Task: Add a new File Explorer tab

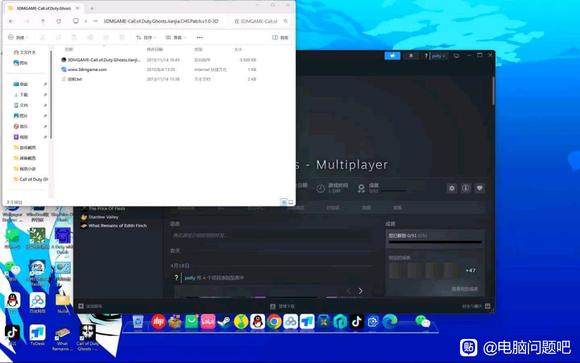Action: [92, 8]
